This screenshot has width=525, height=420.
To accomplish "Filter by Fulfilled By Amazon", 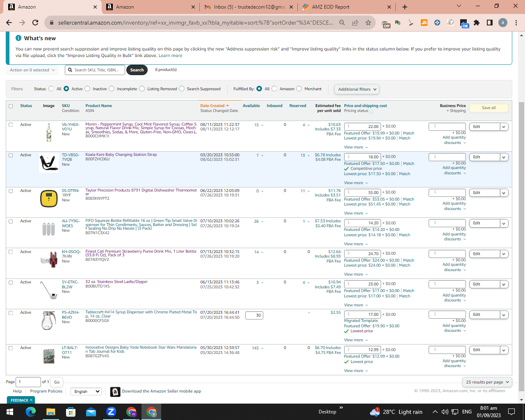I will click(274, 89).
